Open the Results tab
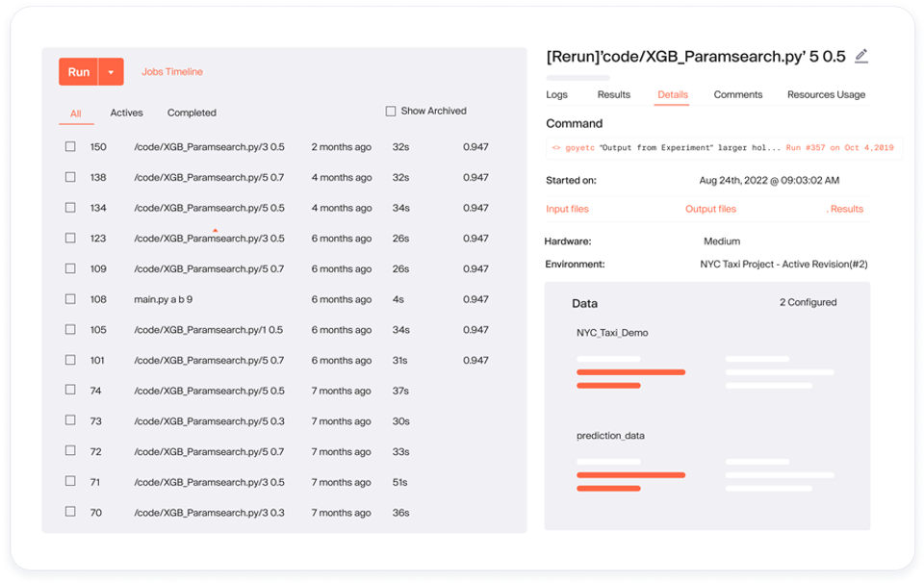The width and height of the screenshot is (924, 583). coord(613,94)
